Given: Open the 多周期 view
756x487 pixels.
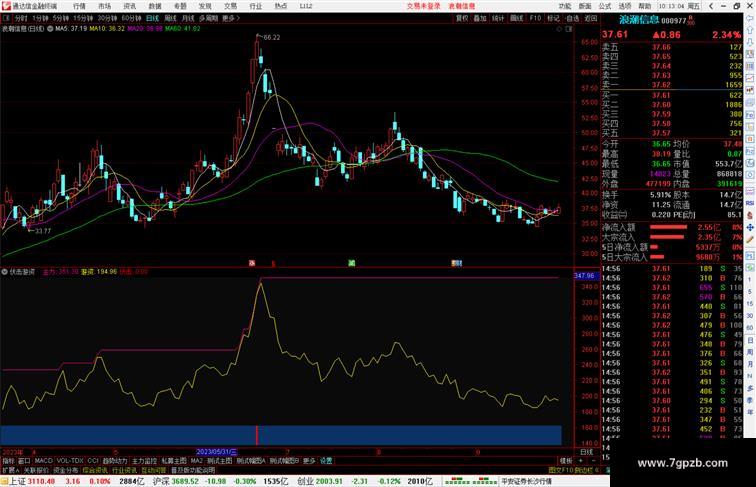Looking at the screenshot, I should [208, 18].
